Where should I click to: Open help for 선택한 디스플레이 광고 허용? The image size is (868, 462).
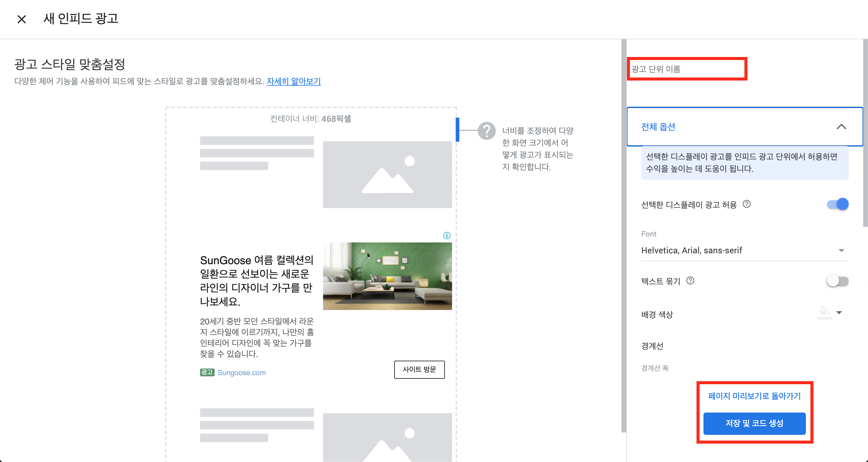746,204
